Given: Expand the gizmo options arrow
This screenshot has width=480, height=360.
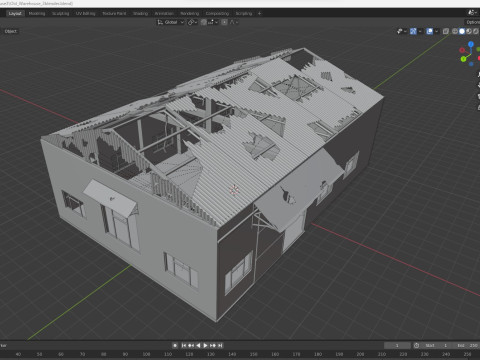Looking at the screenshot, I should pyautogui.click(x=420, y=31).
